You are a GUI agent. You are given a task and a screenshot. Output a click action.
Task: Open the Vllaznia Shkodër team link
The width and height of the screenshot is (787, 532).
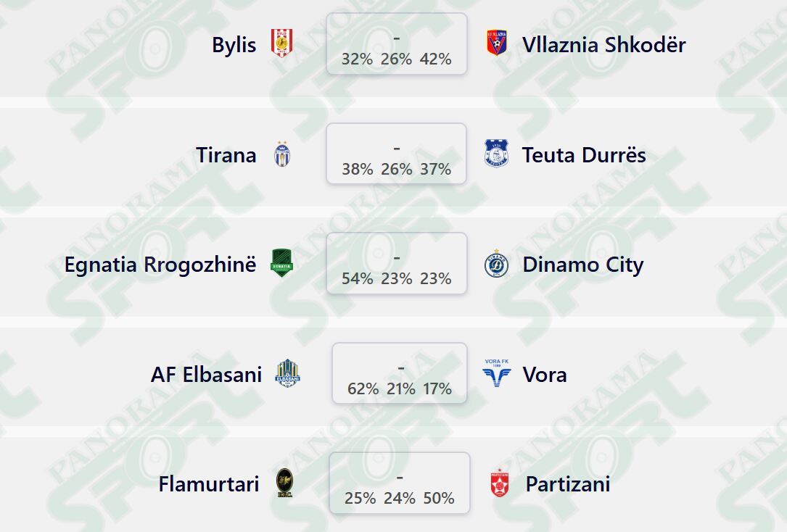pos(603,45)
